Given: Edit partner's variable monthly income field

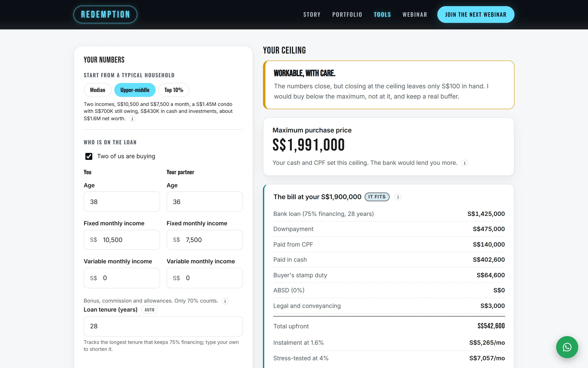Looking at the screenshot, I should click(205, 278).
